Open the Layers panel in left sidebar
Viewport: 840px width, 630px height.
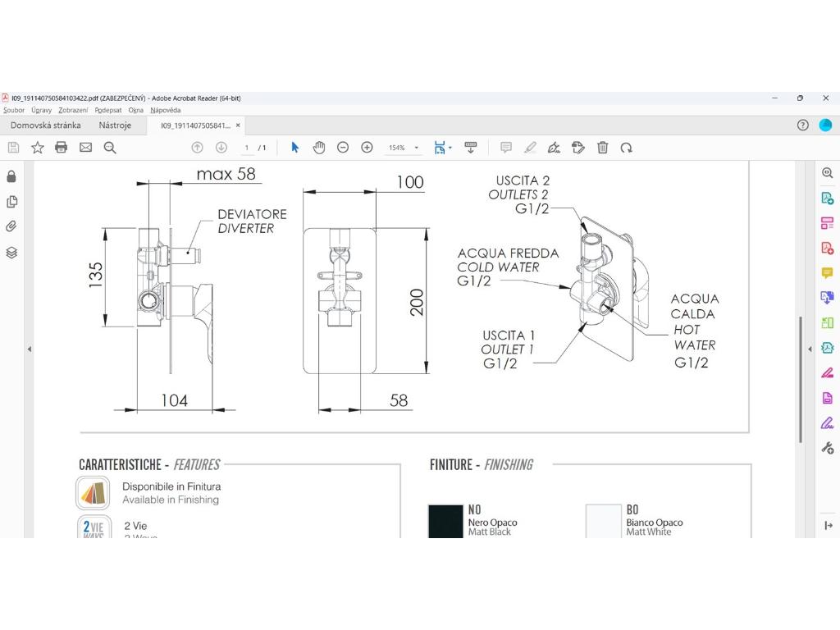[11, 253]
